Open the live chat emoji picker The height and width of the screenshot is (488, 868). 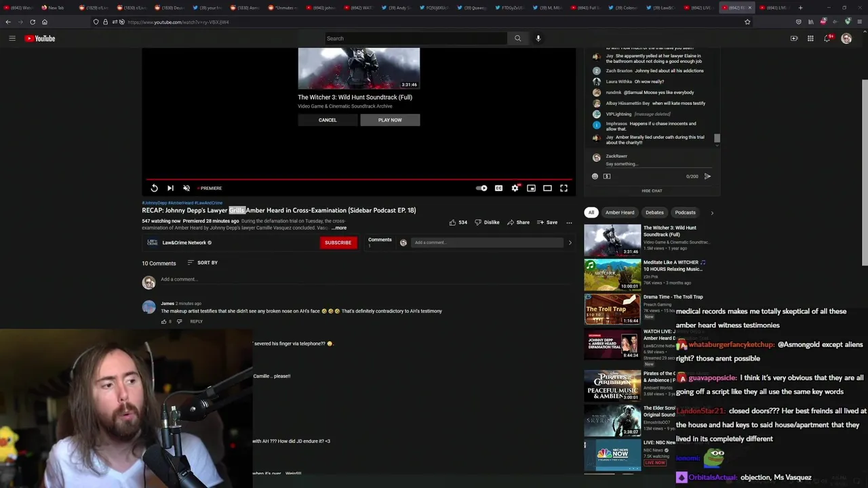coord(595,176)
